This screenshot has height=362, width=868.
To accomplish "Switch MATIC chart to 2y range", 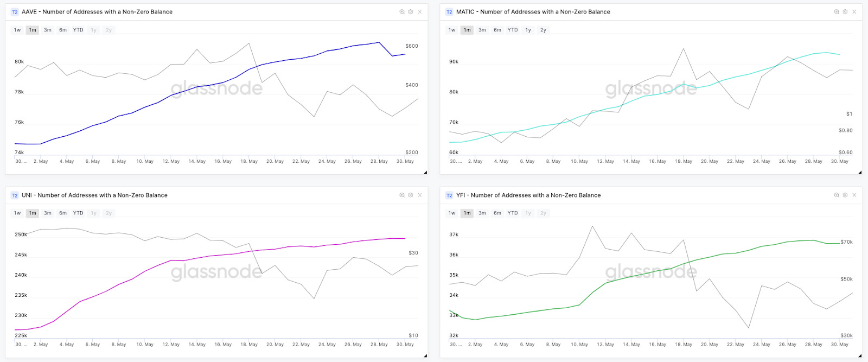I will pos(543,30).
